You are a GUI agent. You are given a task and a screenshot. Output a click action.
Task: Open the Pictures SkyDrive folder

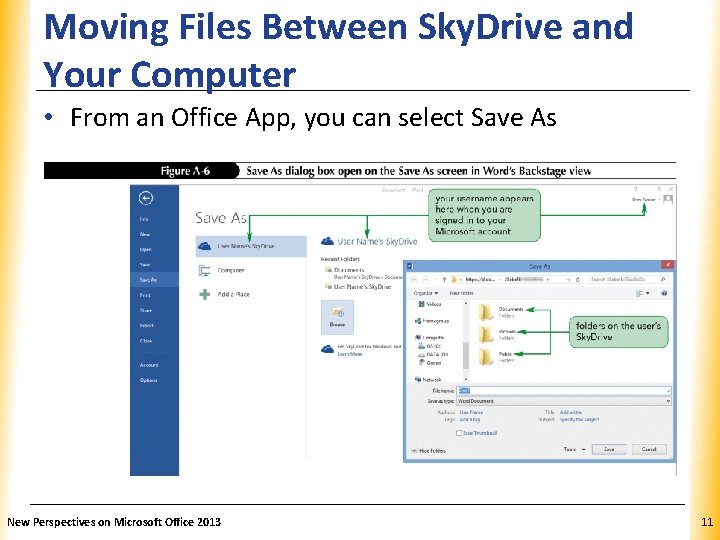[497, 334]
